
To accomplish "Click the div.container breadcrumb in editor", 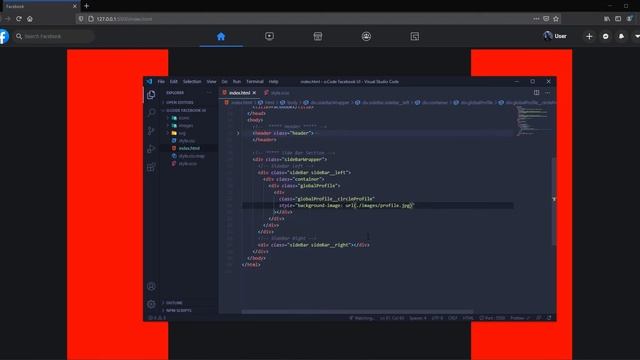I will (432, 102).
